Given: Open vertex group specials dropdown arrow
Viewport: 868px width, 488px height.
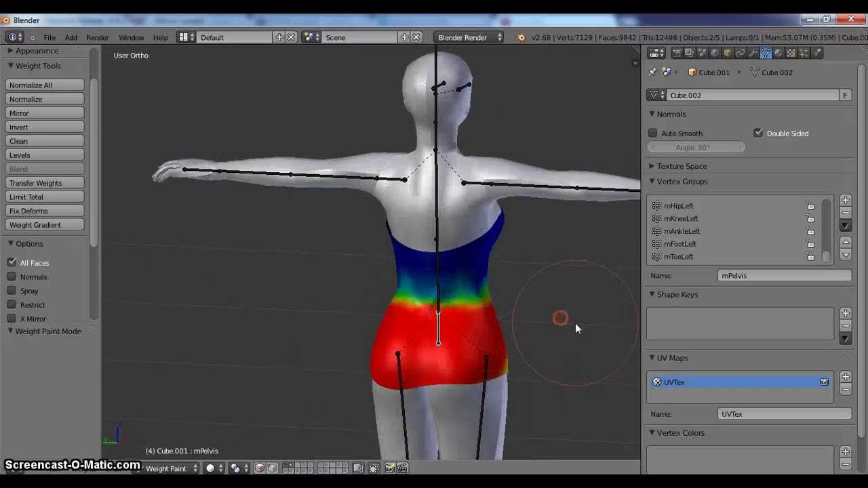Looking at the screenshot, I should click(846, 226).
